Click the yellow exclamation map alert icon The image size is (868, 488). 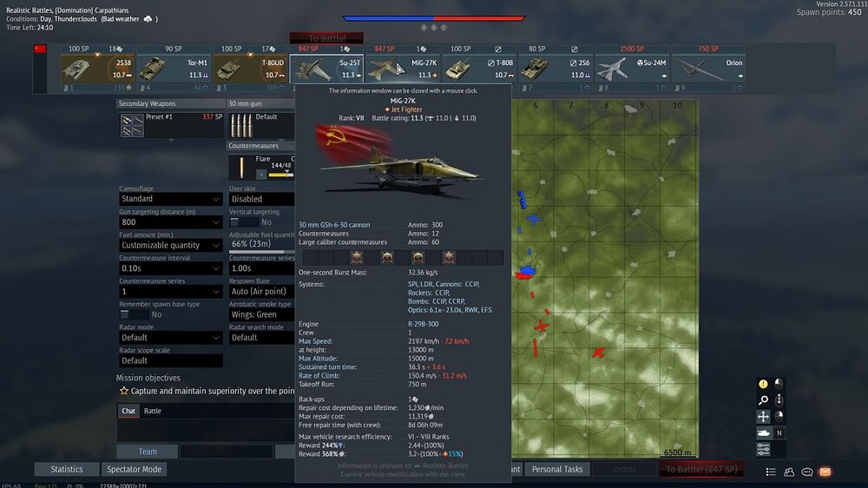[x=763, y=383]
